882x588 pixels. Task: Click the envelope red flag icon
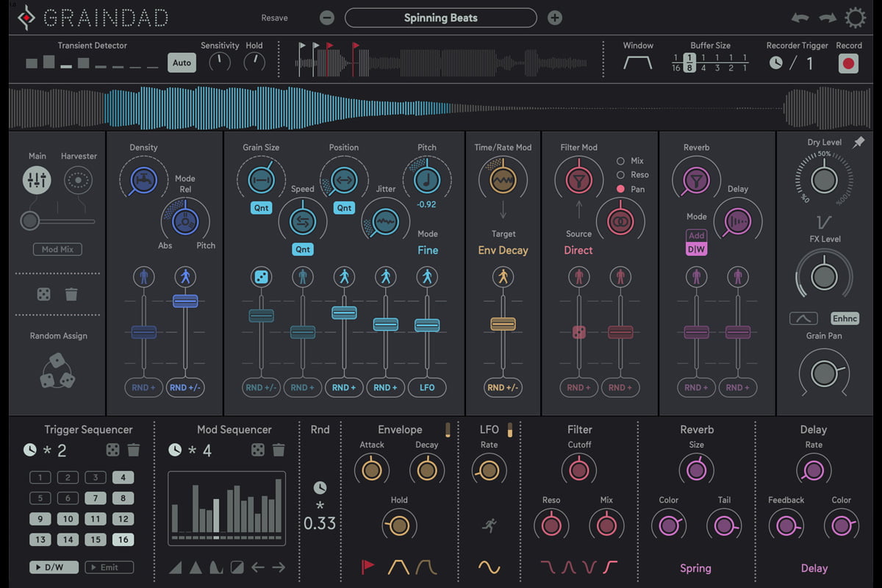[x=368, y=567]
